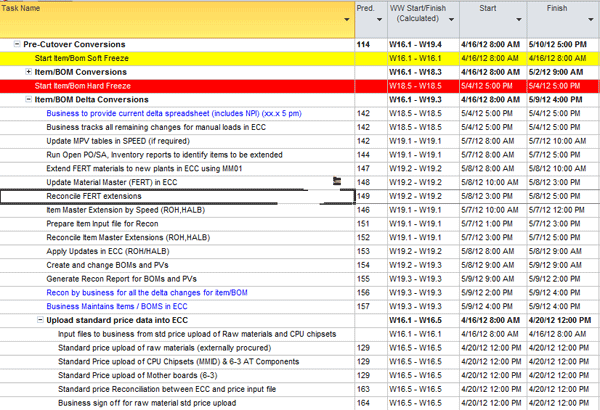
Task: Open the Pred. column filter dropdown
Action: point(378,19)
